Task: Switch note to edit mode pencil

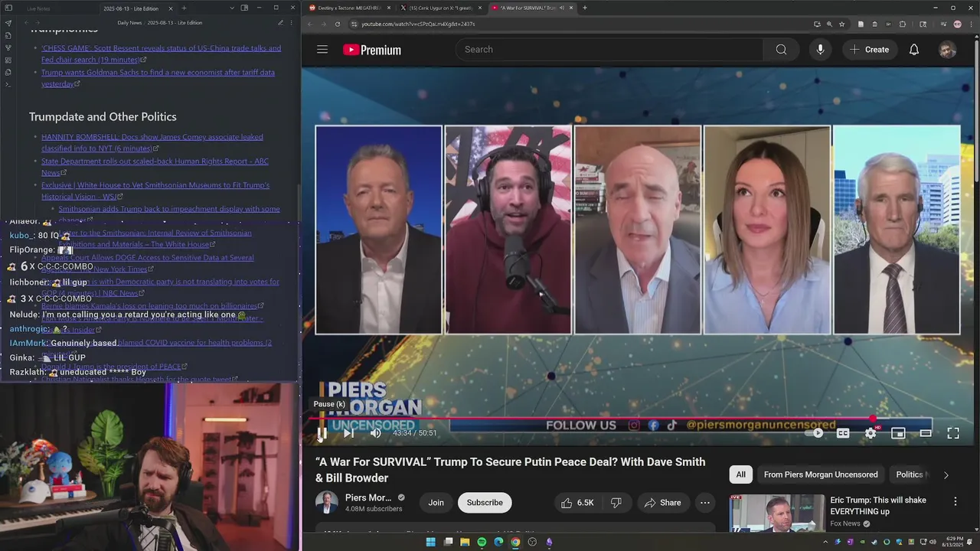Action: [280, 23]
